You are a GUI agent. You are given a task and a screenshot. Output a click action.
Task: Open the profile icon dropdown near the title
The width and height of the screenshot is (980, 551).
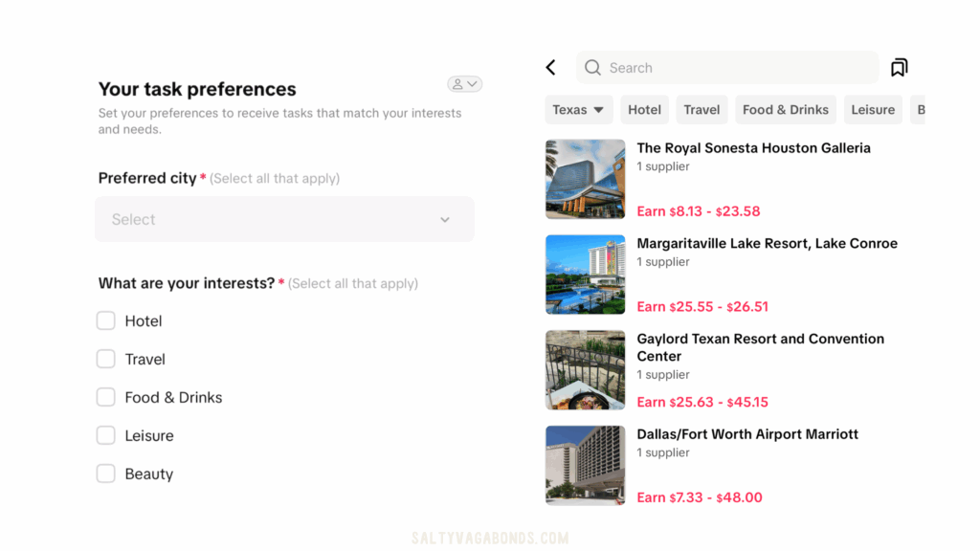point(464,84)
